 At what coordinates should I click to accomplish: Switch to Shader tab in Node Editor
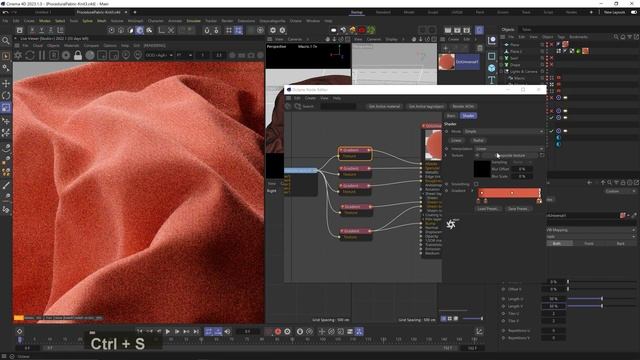click(468, 116)
